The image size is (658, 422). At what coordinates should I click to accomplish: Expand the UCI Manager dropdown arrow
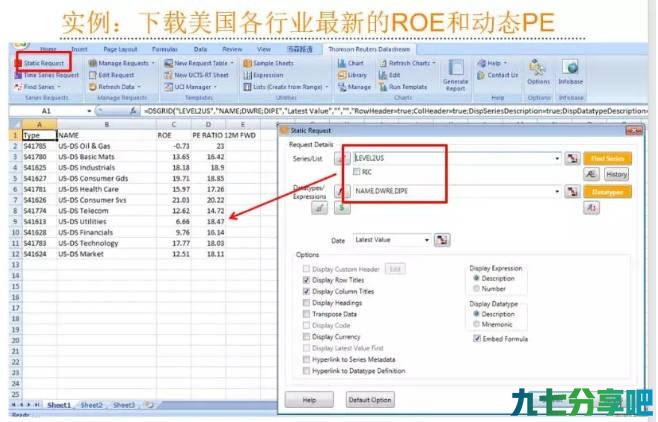(215, 87)
